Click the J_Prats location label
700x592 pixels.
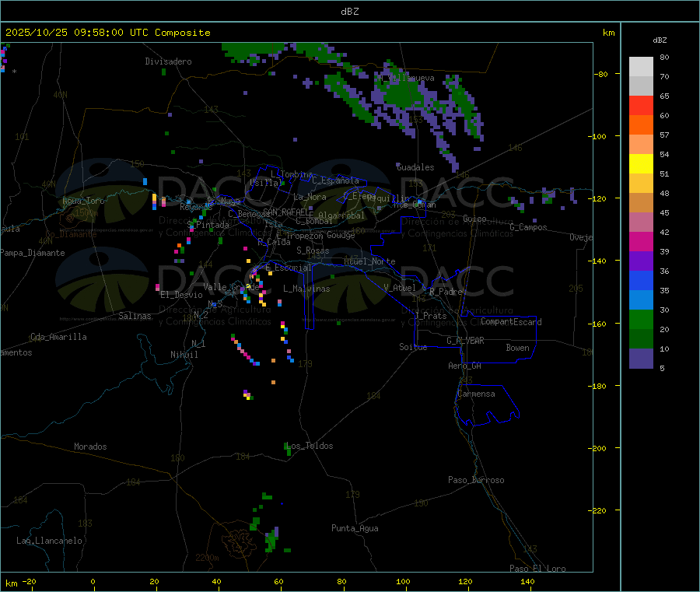pos(430,316)
